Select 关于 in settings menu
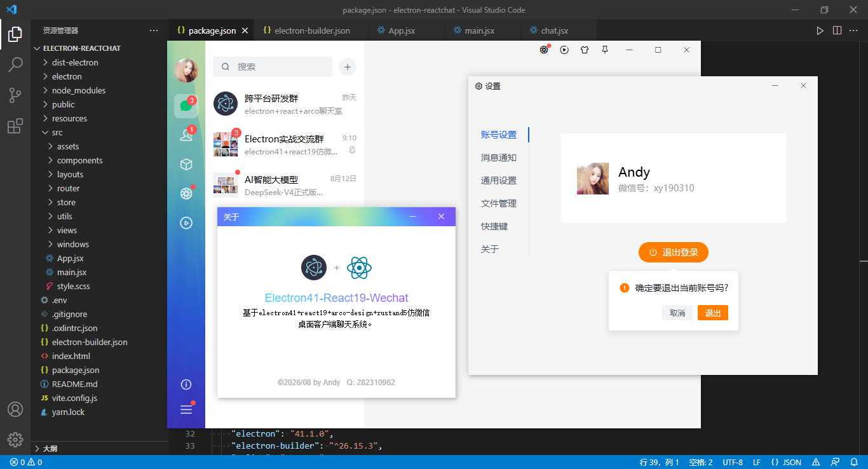 490,249
